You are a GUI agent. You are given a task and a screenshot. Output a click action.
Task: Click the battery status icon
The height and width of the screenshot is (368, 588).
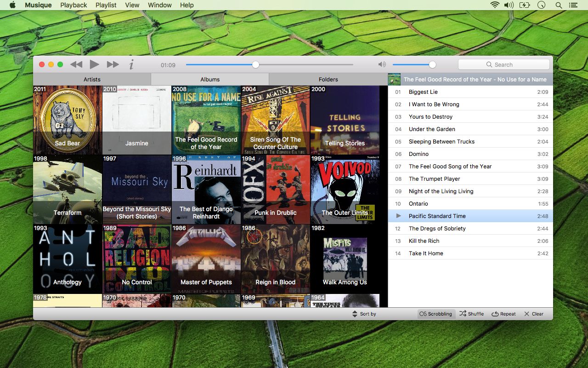525,5
